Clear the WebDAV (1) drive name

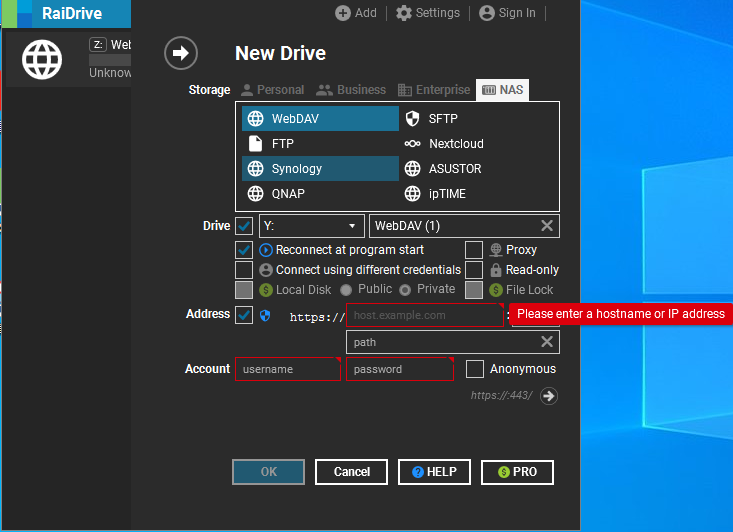[x=547, y=226]
